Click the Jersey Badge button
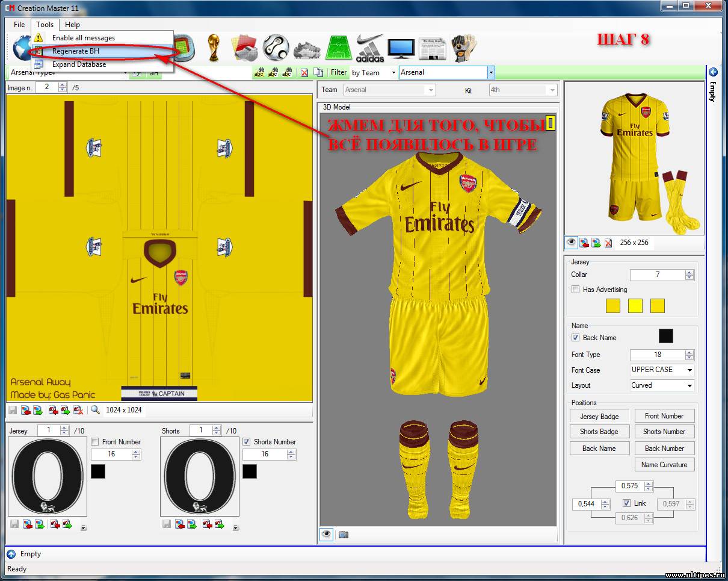The height and width of the screenshot is (581, 728). tap(599, 416)
